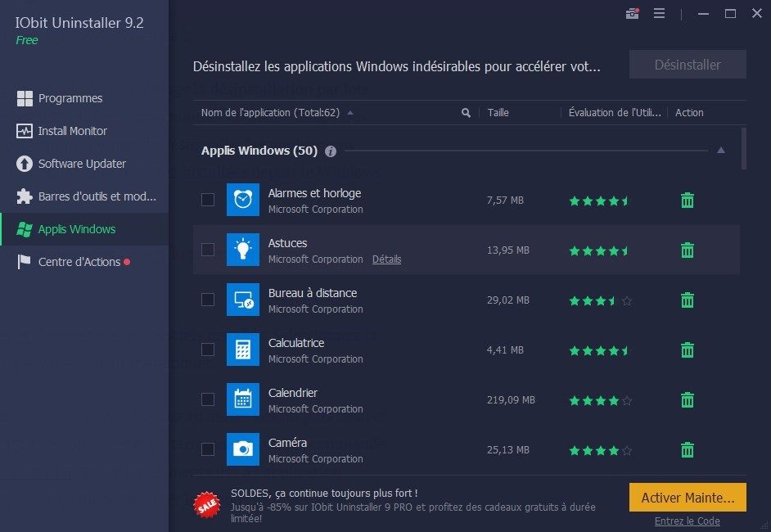Click the Calendrier app icon
The image size is (771, 532).
pyautogui.click(x=243, y=399)
